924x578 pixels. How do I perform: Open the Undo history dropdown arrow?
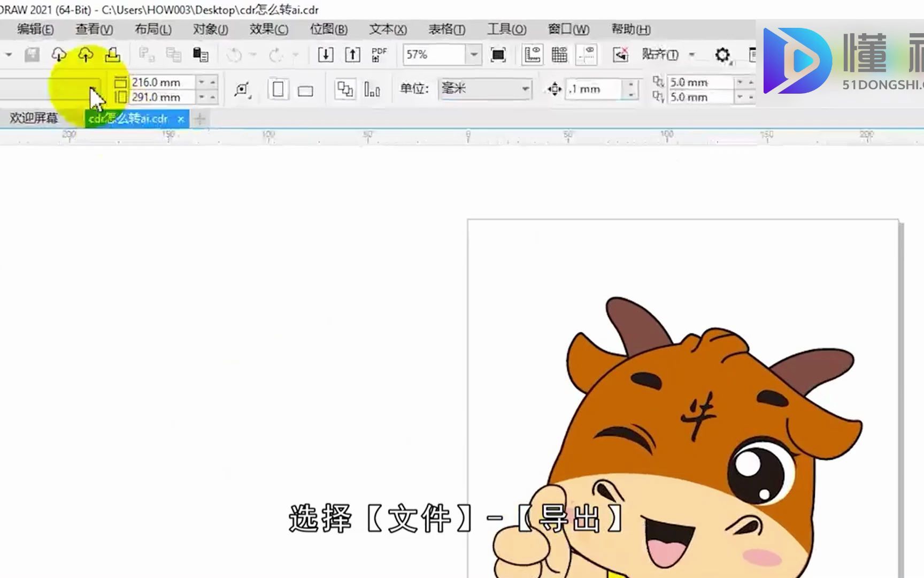[253, 55]
